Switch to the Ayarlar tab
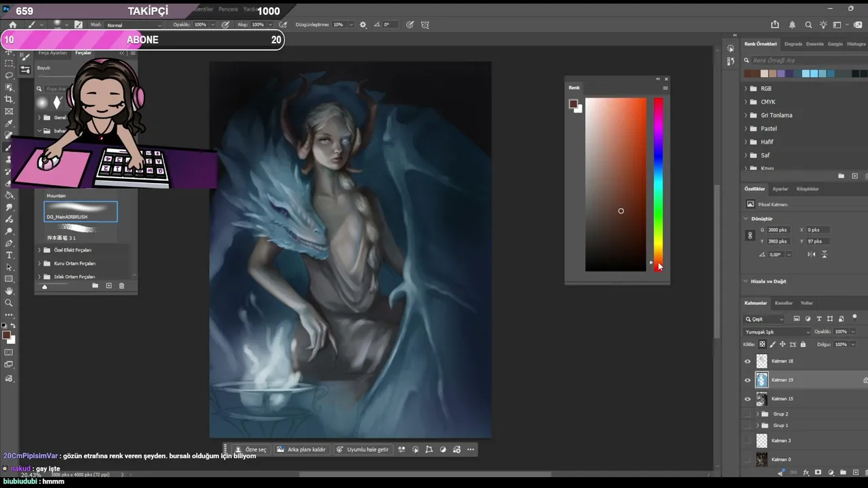868x488 pixels. pyautogui.click(x=781, y=189)
